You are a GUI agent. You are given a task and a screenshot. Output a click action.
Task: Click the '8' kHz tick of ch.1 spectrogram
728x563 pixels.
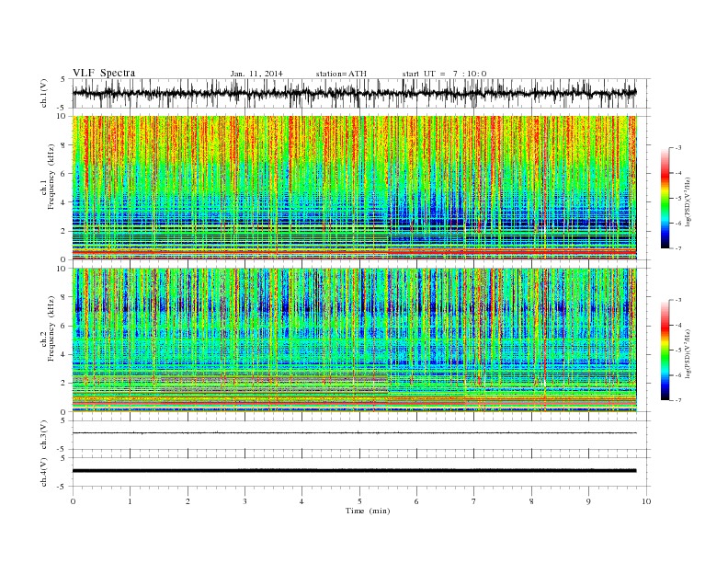click(x=63, y=145)
